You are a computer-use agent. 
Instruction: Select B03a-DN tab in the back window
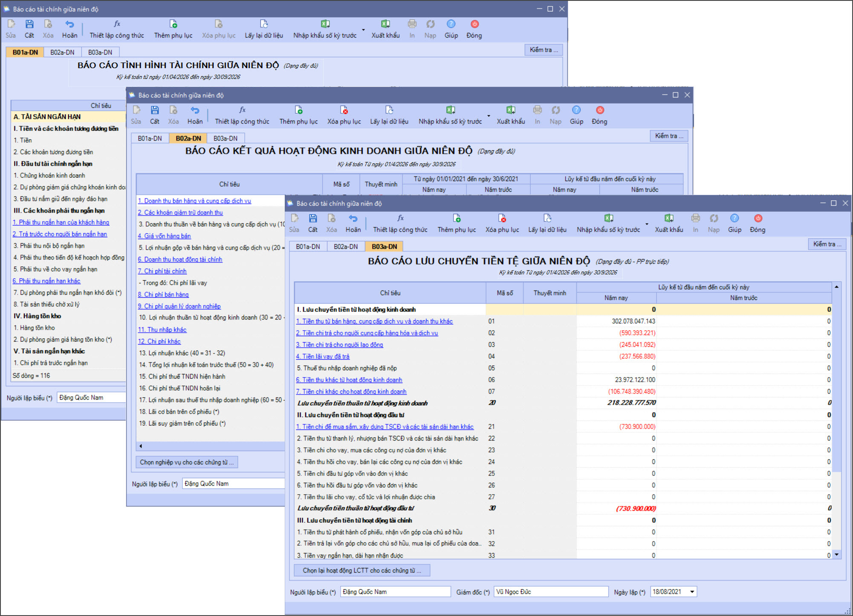click(100, 52)
